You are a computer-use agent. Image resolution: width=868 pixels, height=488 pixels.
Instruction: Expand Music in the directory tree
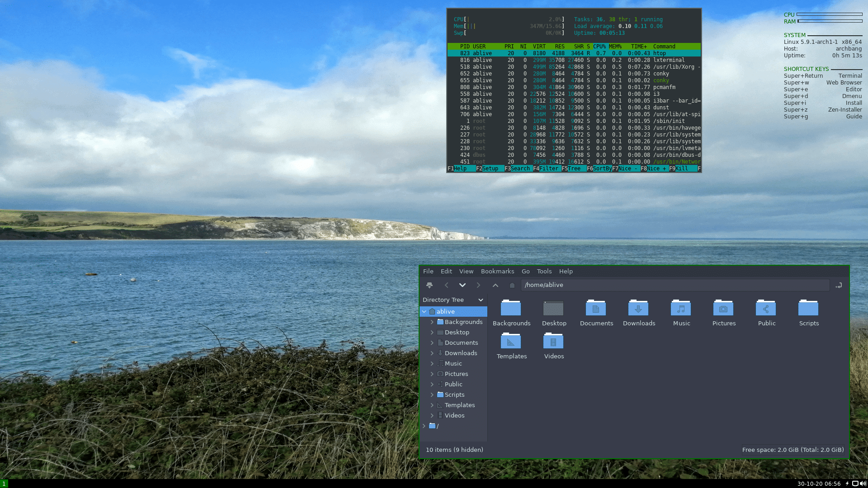432,363
